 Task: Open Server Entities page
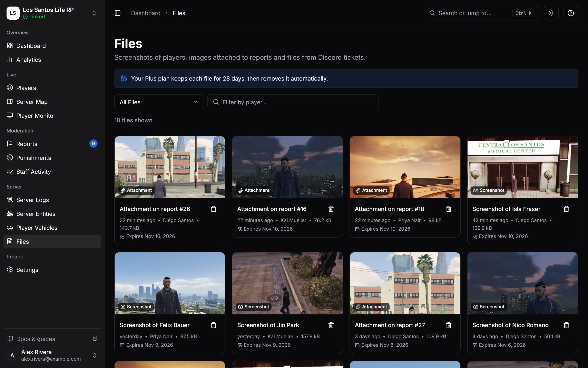pyautogui.click(x=52, y=214)
